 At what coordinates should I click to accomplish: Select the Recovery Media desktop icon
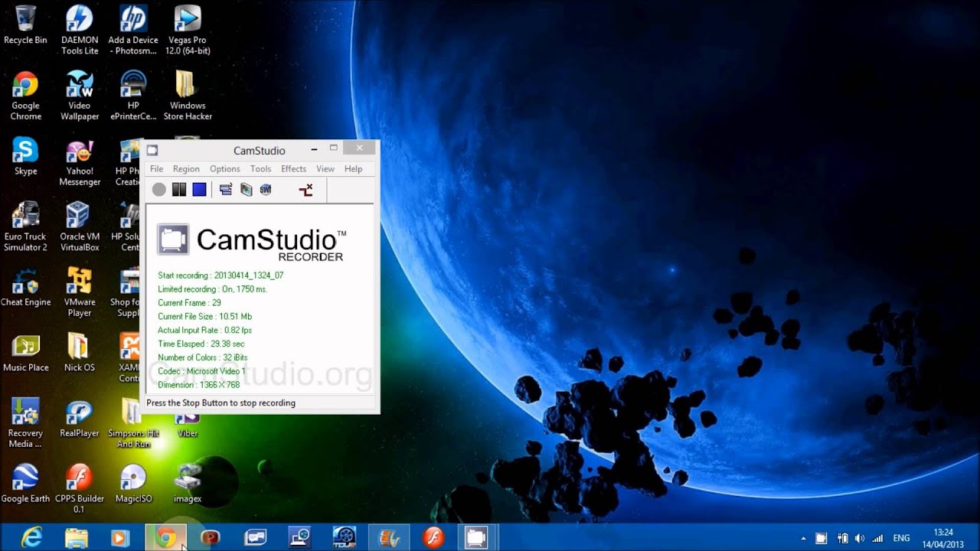(x=25, y=423)
